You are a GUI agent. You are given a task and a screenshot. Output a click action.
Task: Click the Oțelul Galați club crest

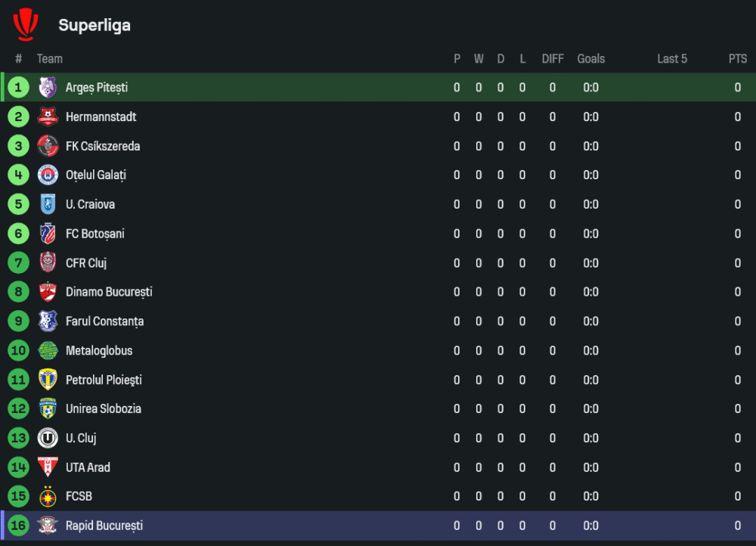(x=48, y=175)
